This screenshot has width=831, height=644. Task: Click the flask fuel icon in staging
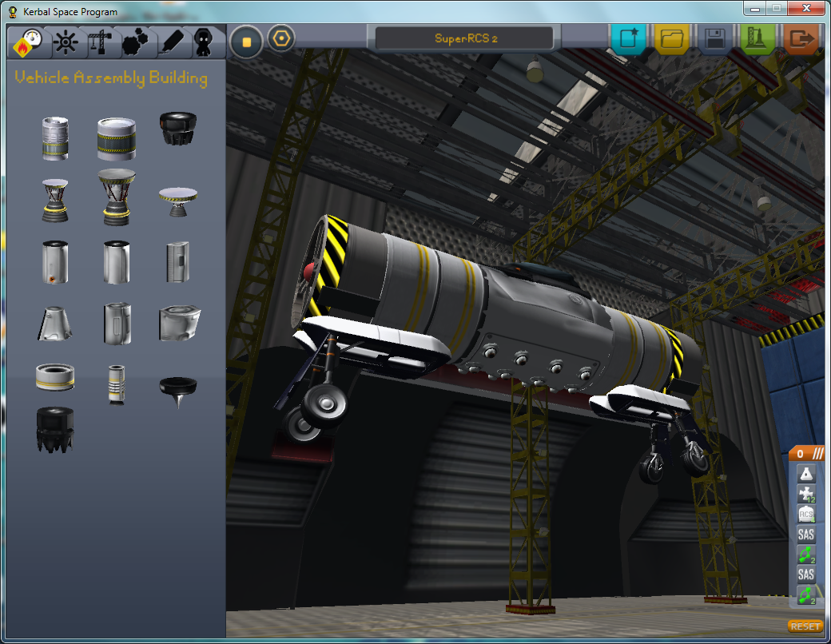(x=806, y=474)
